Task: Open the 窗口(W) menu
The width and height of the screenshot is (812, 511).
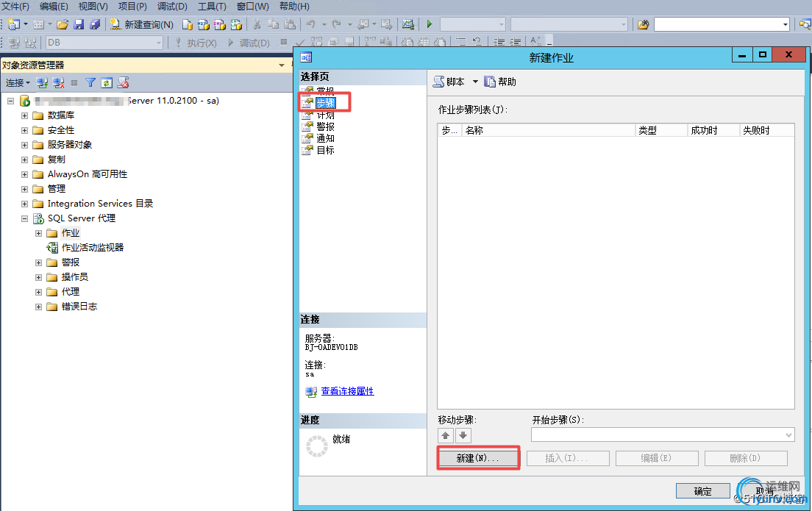Action: pos(252,7)
